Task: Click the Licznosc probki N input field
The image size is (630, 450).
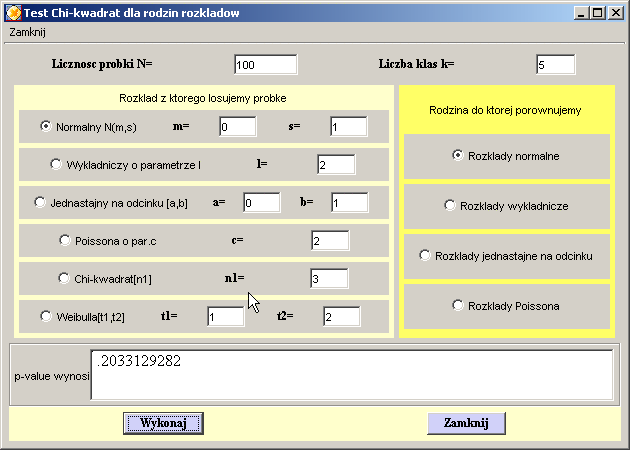Action: coord(265,65)
